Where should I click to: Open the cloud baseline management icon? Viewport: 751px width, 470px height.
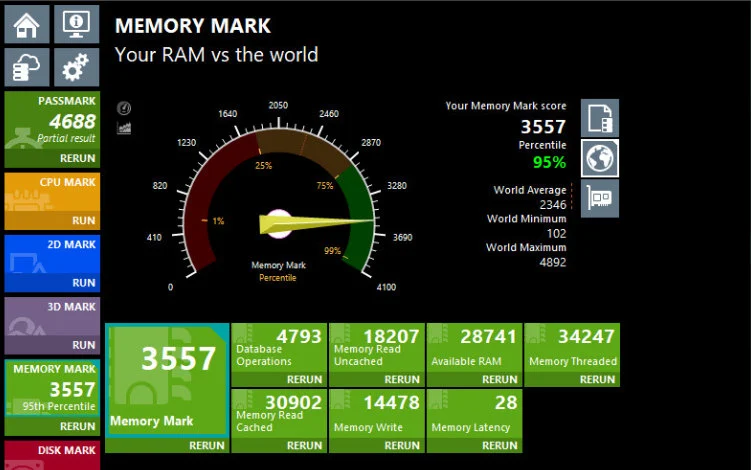pos(27,68)
